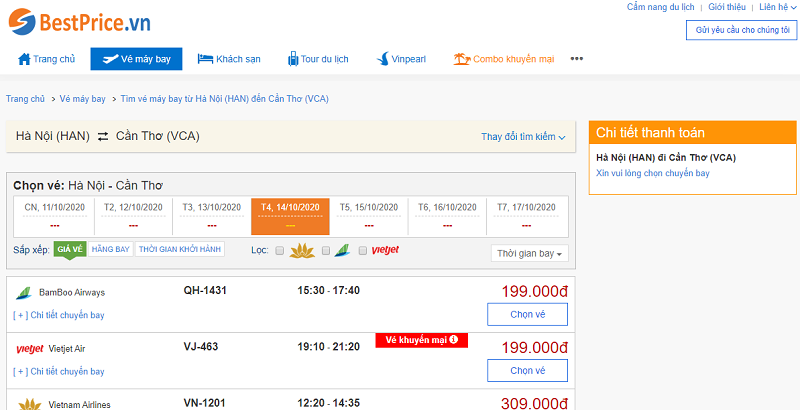Click Chọn vé for flight VJ-463

pos(528,370)
